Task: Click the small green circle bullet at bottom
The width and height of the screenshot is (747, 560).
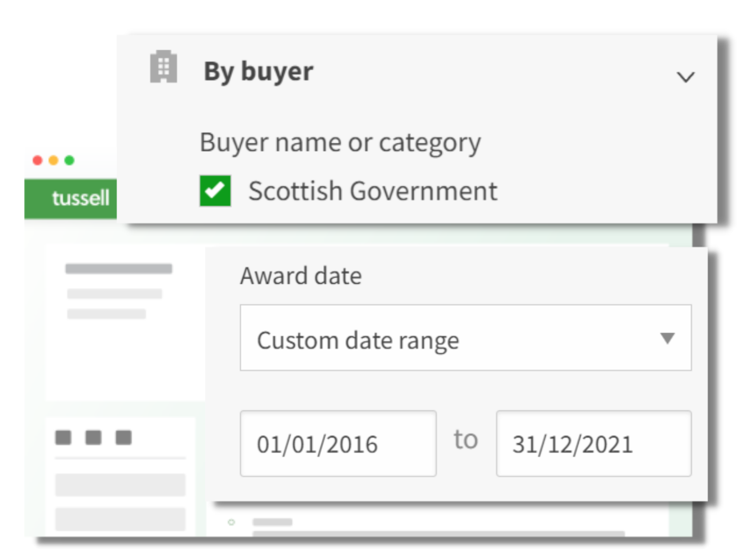Action: tap(231, 522)
